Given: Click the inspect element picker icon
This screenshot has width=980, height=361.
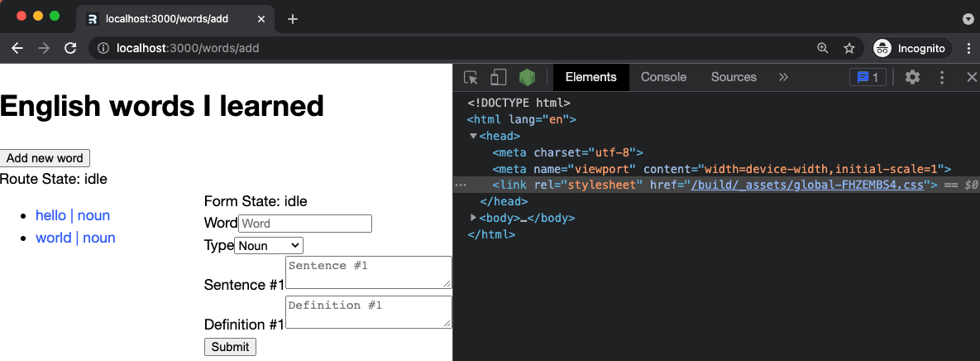Looking at the screenshot, I should (x=471, y=78).
